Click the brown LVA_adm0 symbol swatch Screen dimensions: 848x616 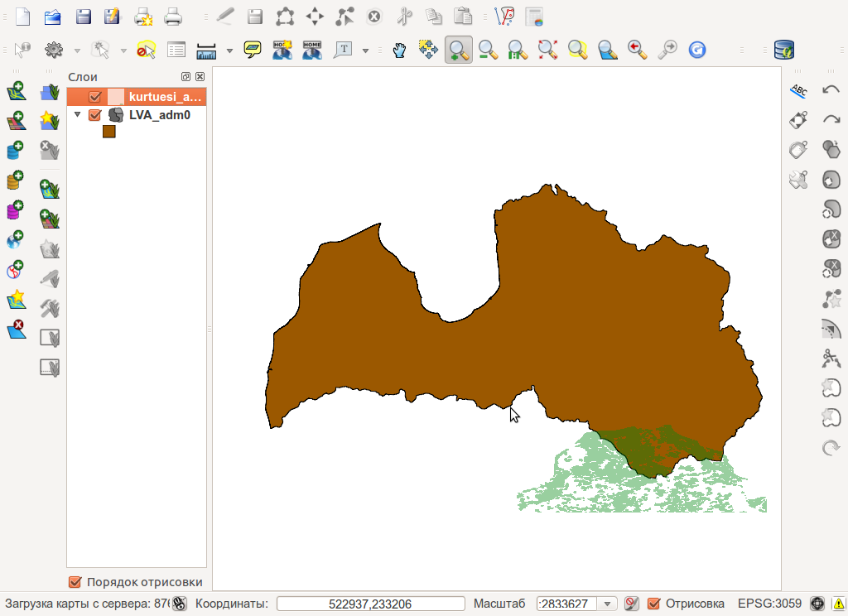[x=108, y=131]
